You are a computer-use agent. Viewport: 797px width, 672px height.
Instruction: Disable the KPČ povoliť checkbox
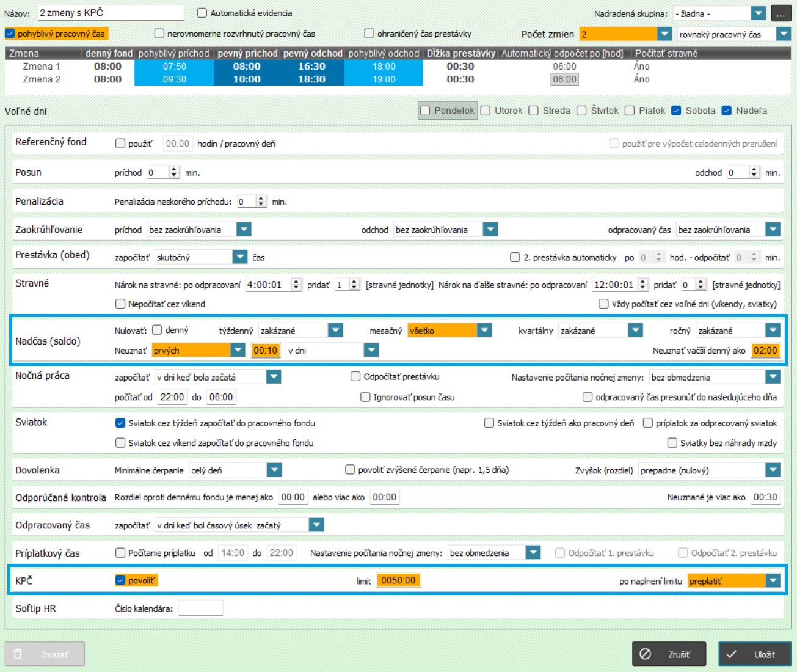point(120,580)
